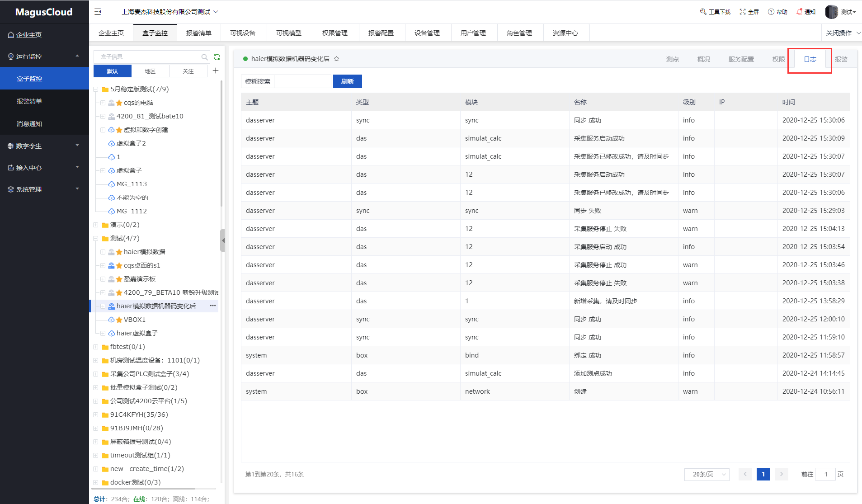Go to the next page arrow

tap(782, 474)
